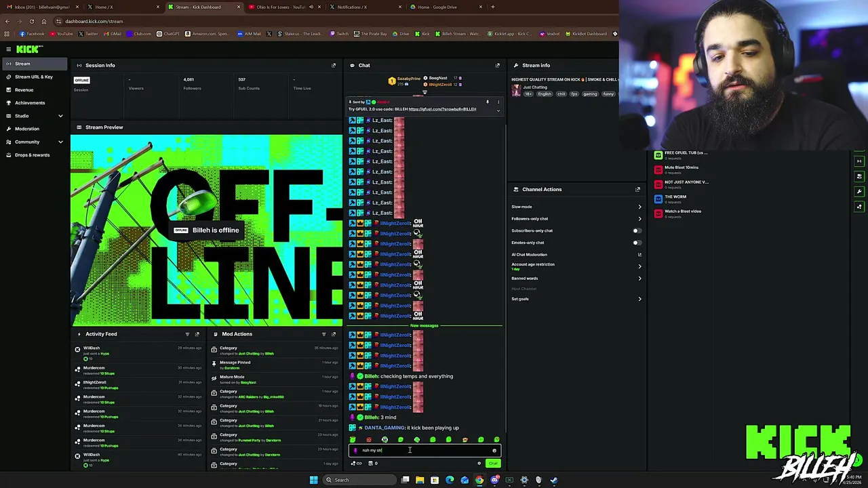Reload the browser page

[31, 21]
